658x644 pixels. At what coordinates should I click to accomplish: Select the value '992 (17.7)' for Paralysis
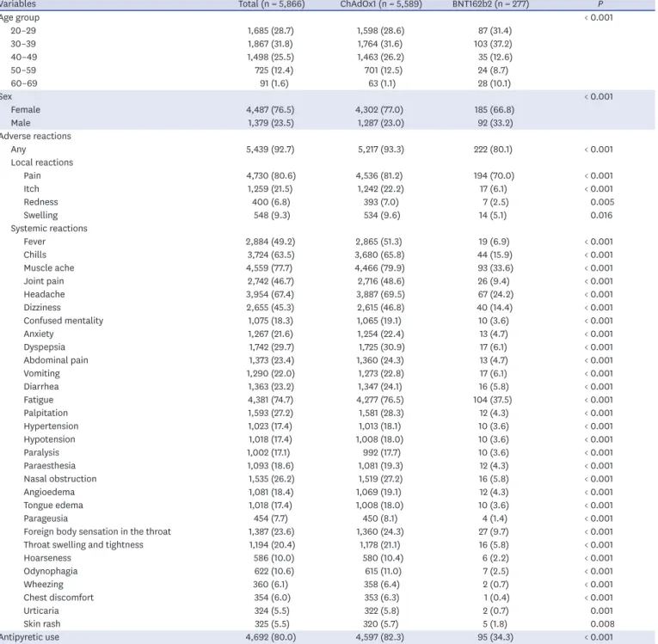click(x=381, y=452)
